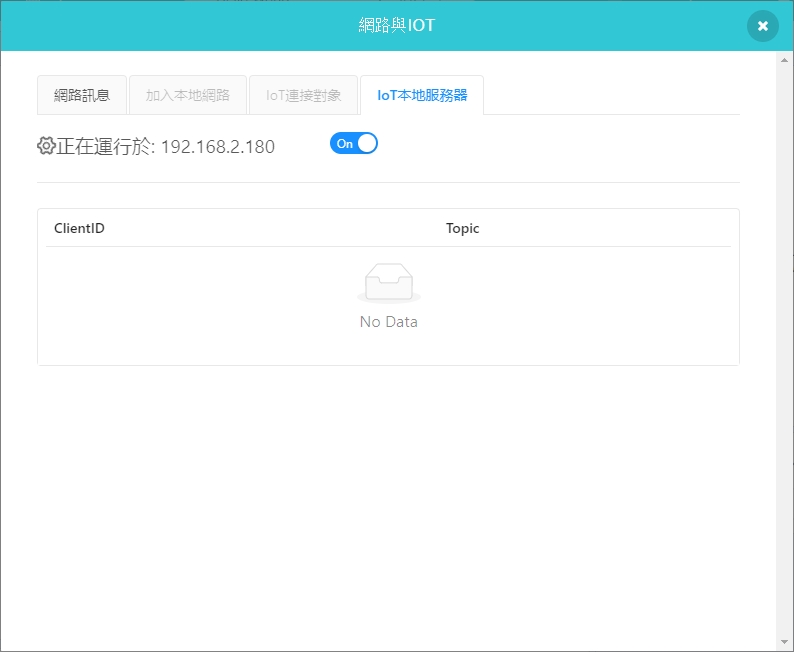Viewport: 794px width, 652px height.
Task: Click the 正在運行於 status label
Action: (x=105, y=147)
